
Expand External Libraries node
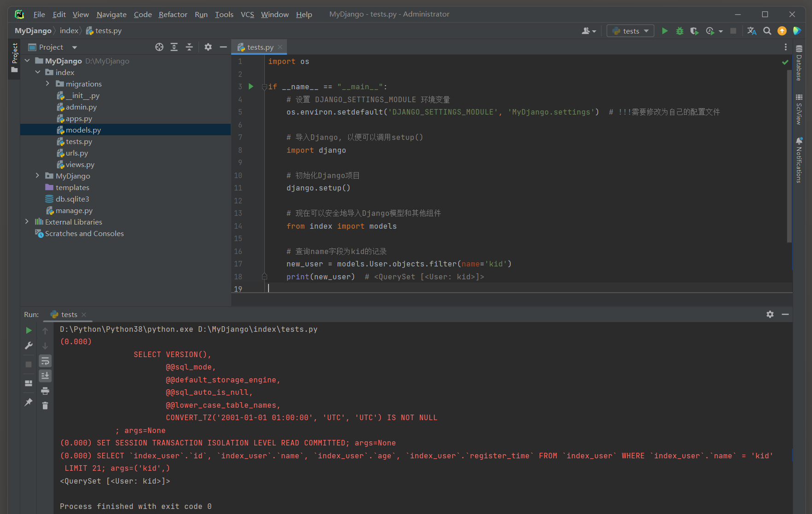(x=27, y=222)
